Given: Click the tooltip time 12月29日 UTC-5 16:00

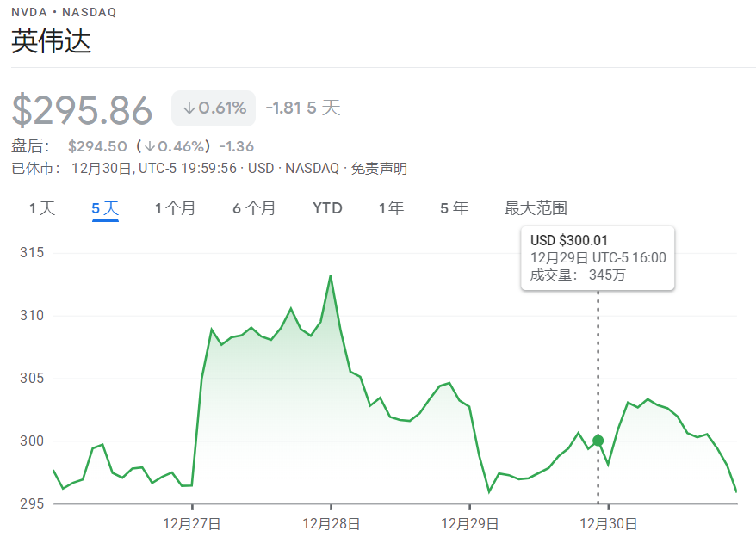Looking at the screenshot, I should click(x=598, y=258).
